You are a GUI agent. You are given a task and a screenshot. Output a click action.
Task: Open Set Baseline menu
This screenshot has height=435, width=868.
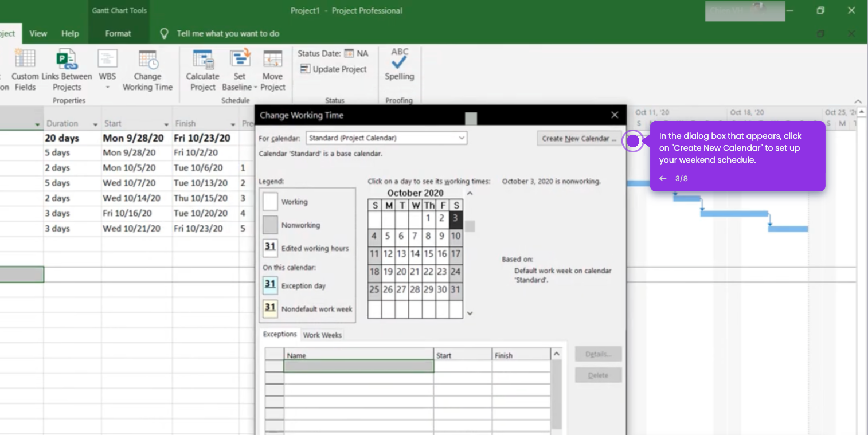240,70
